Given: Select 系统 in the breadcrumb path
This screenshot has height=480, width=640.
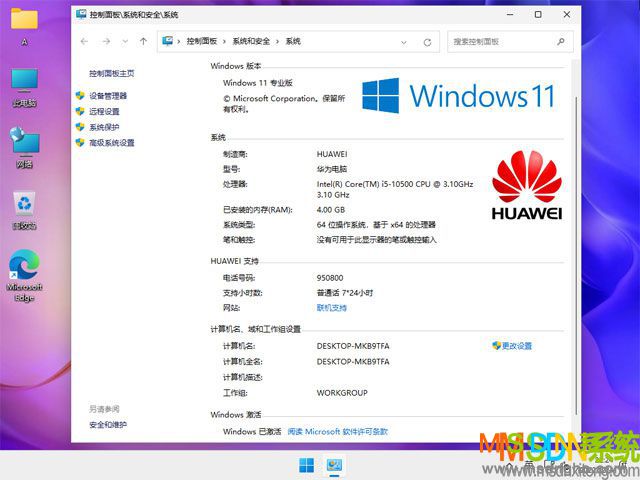Looking at the screenshot, I should (293, 41).
